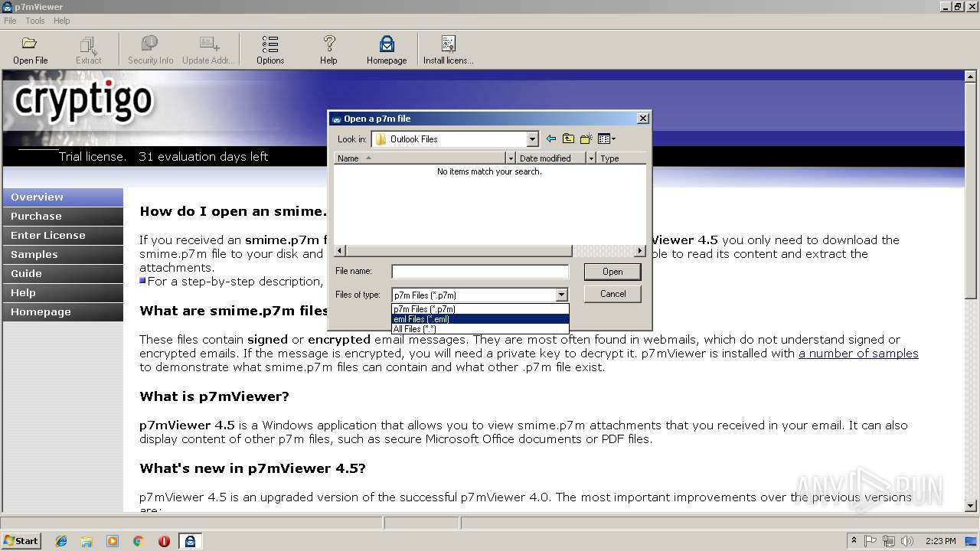The image size is (980, 551).
Task: Select the Overview sidebar tab
Action: (x=63, y=197)
